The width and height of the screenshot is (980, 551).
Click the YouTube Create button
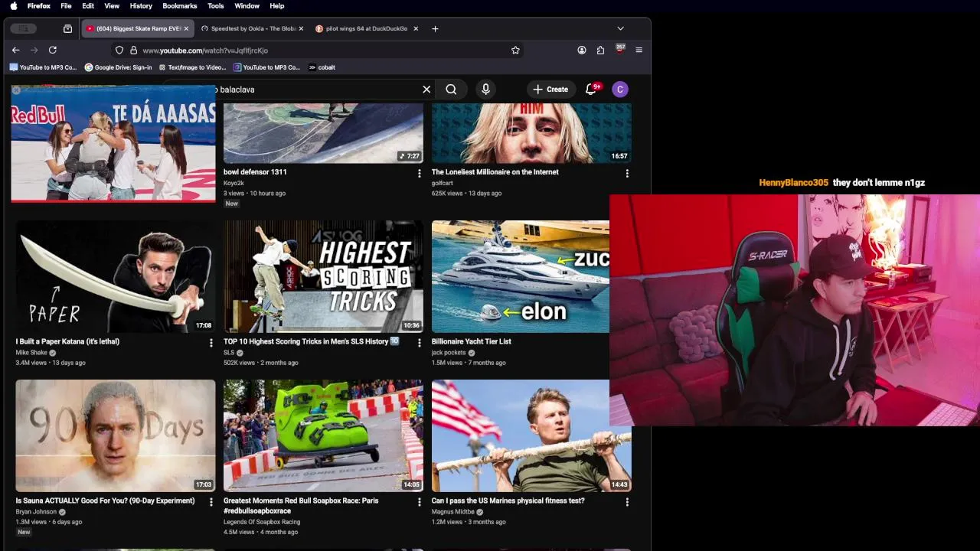tap(550, 90)
